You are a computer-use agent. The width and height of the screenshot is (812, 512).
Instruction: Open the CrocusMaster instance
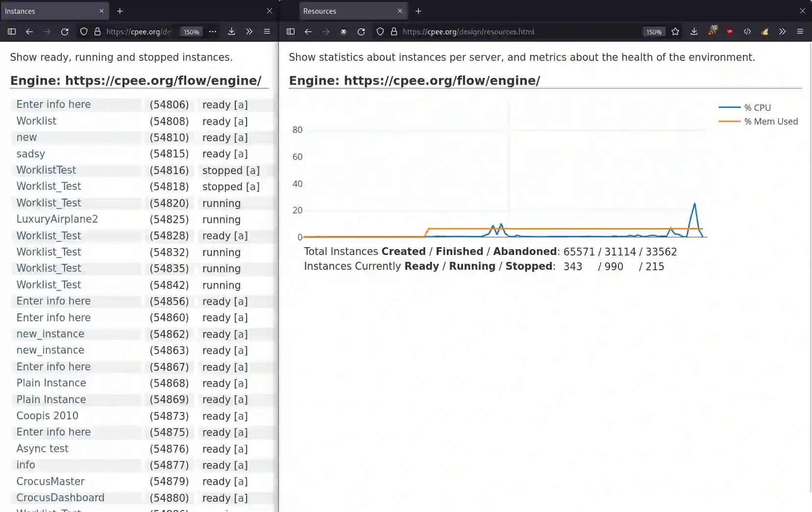pyautogui.click(x=50, y=482)
